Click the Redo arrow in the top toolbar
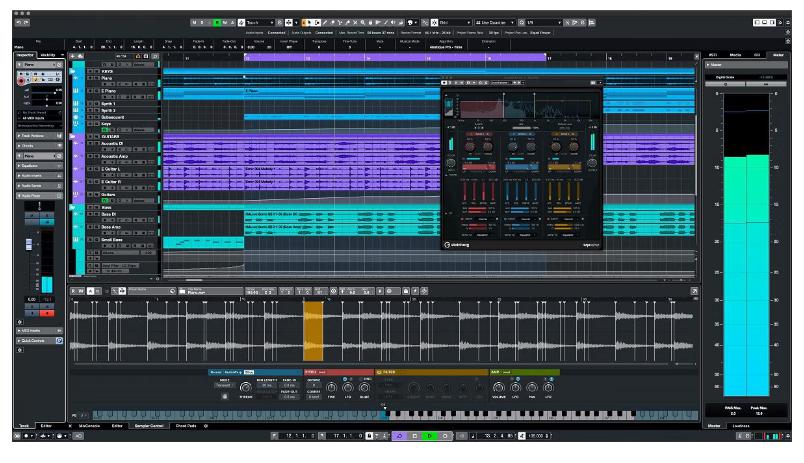This screenshot has width=804, height=463. [x=27, y=21]
